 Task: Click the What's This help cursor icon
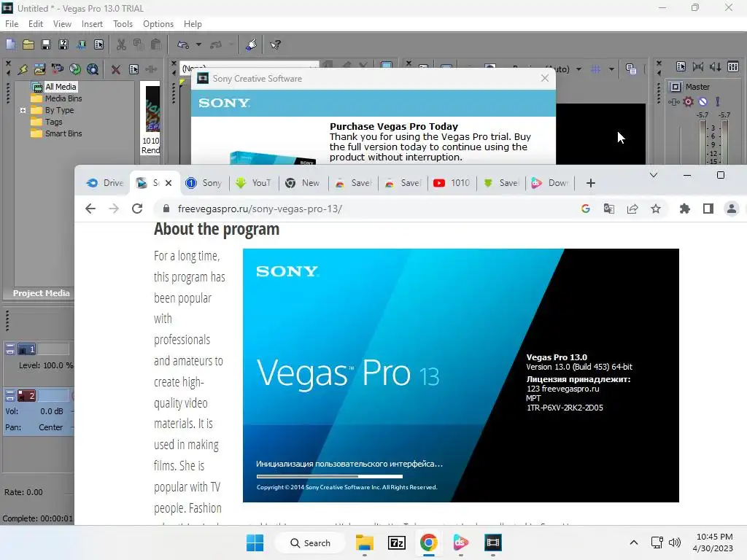click(x=275, y=44)
